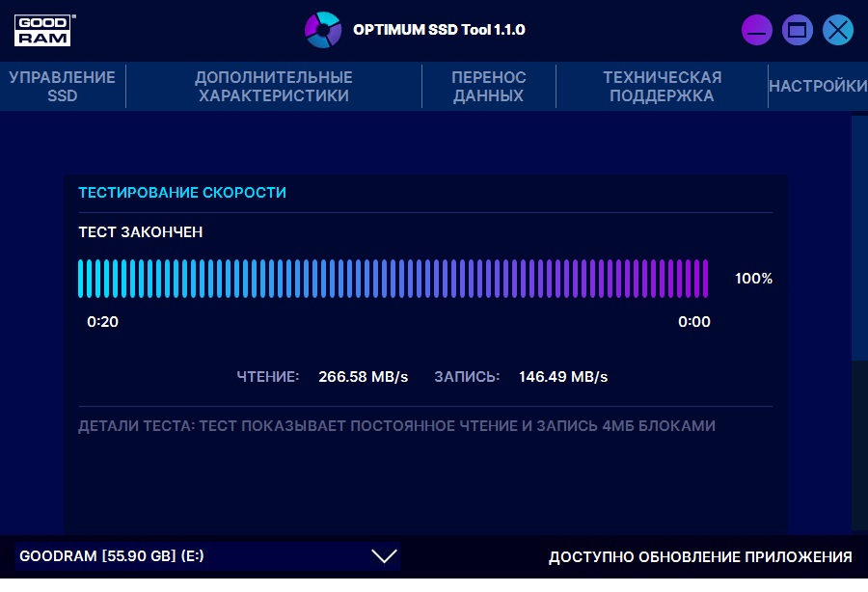The height and width of the screenshot is (592, 868).
Task: Click the write speed 146.49 MB/s
Action: click(x=563, y=377)
